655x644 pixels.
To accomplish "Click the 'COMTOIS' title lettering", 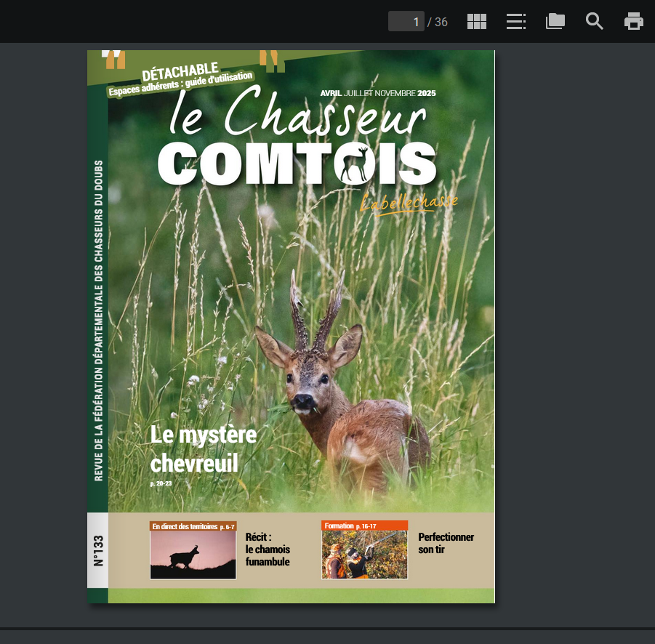I will coord(297,164).
